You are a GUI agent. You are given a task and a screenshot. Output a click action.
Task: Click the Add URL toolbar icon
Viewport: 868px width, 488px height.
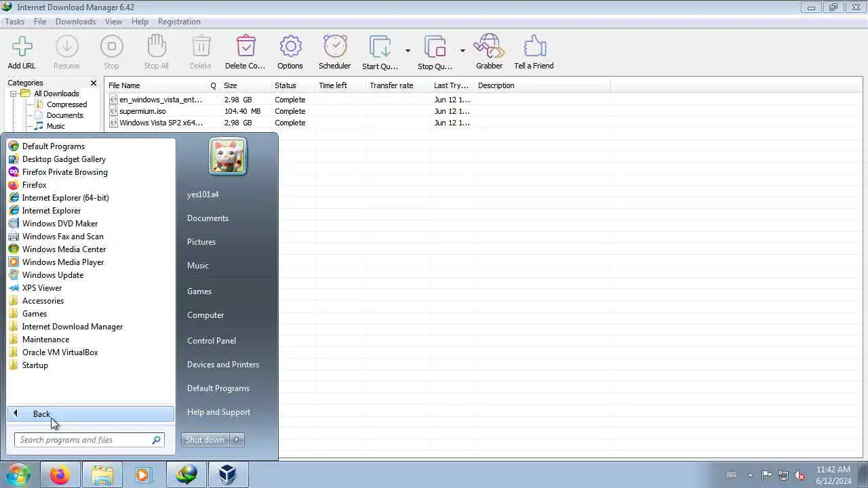[x=22, y=47]
